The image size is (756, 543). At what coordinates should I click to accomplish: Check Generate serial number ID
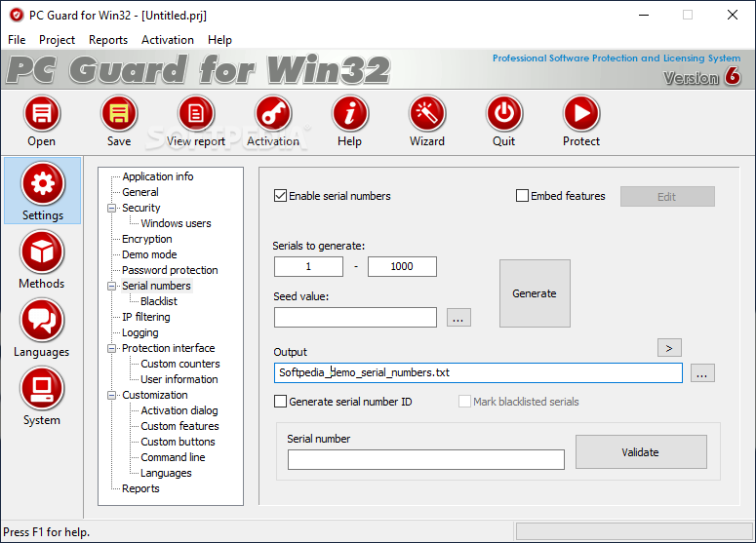click(x=281, y=402)
